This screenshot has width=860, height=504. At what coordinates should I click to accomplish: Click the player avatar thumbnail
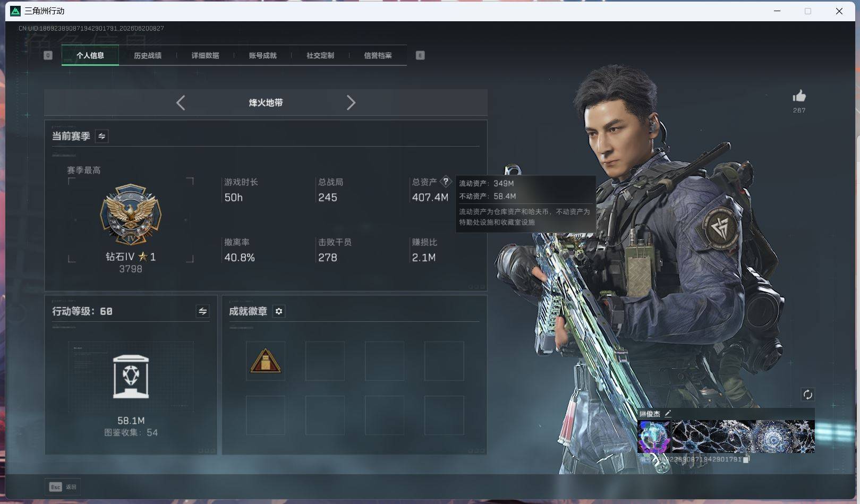pos(654,437)
